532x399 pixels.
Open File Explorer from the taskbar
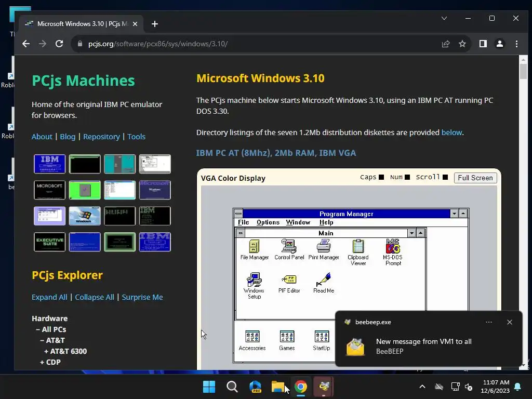coord(278,387)
